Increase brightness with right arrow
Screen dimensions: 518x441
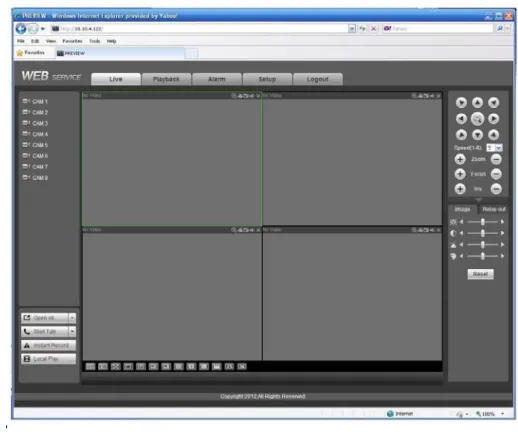pos(502,222)
